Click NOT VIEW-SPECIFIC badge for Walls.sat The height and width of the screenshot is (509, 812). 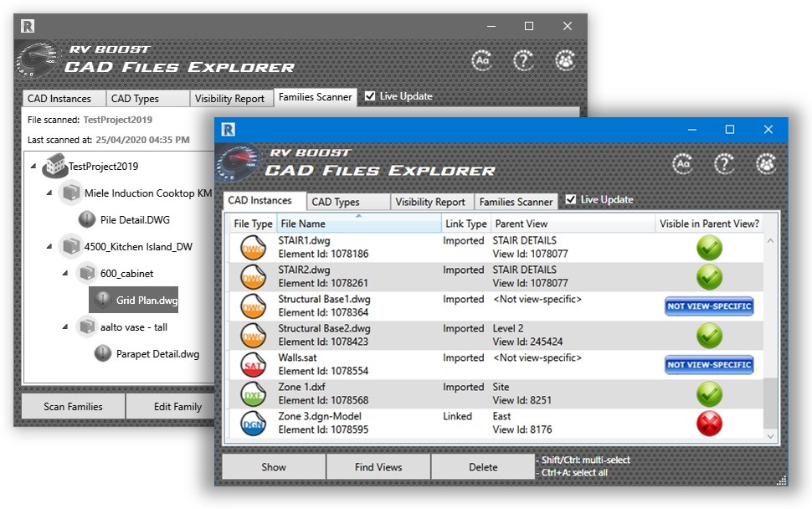pyautogui.click(x=709, y=364)
